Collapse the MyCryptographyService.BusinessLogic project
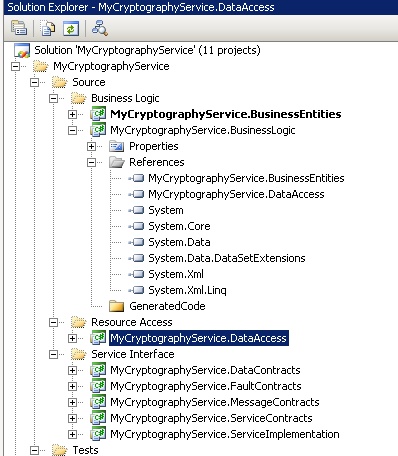 [72, 130]
